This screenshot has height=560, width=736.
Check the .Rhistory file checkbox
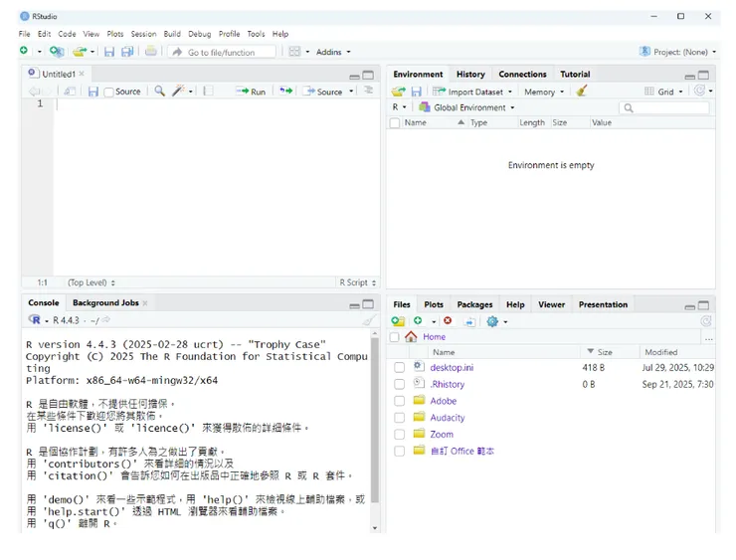400,385
